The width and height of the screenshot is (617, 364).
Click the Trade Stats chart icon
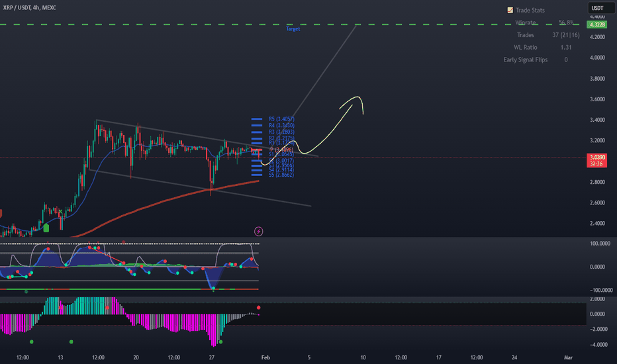(510, 10)
